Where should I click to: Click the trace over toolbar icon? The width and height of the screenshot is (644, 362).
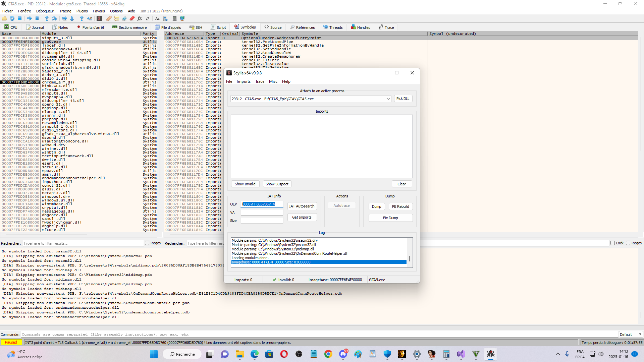tap(72, 18)
